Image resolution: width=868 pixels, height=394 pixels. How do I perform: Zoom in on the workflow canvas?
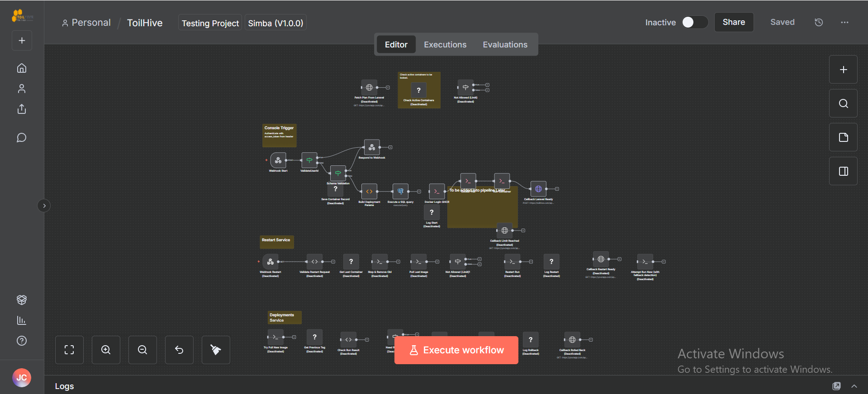click(x=106, y=350)
